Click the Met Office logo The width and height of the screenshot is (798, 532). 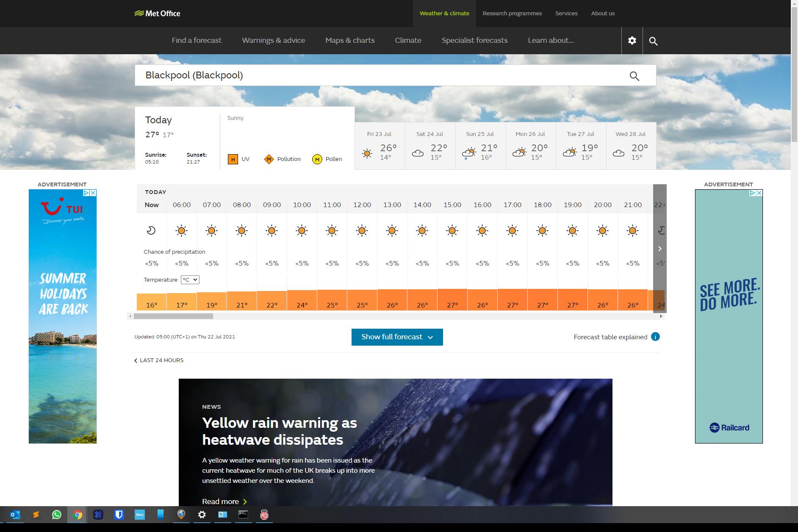(x=158, y=14)
